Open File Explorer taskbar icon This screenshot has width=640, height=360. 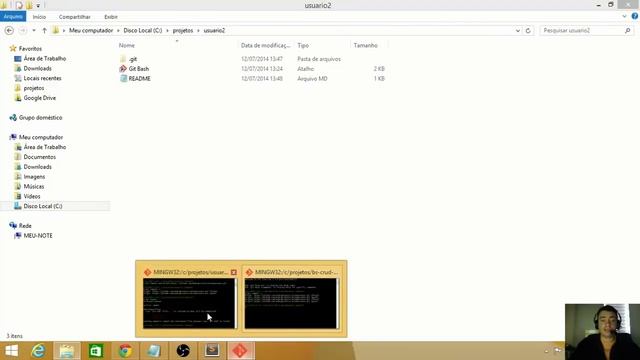click(67, 351)
